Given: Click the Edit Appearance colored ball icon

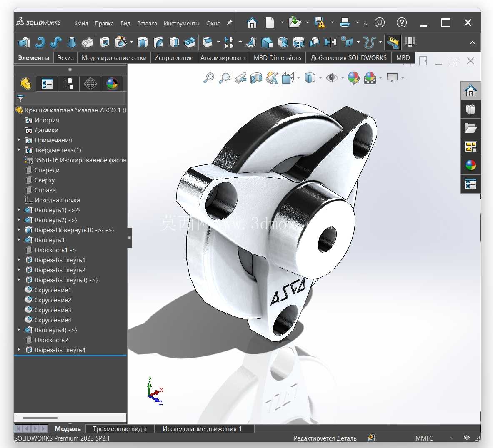Looking at the screenshot, I should [354, 77].
